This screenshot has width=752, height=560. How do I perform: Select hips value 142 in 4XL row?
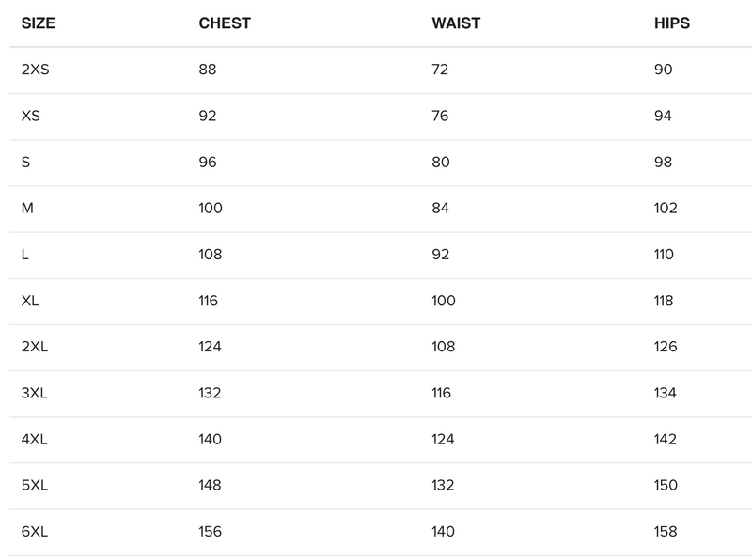click(666, 440)
